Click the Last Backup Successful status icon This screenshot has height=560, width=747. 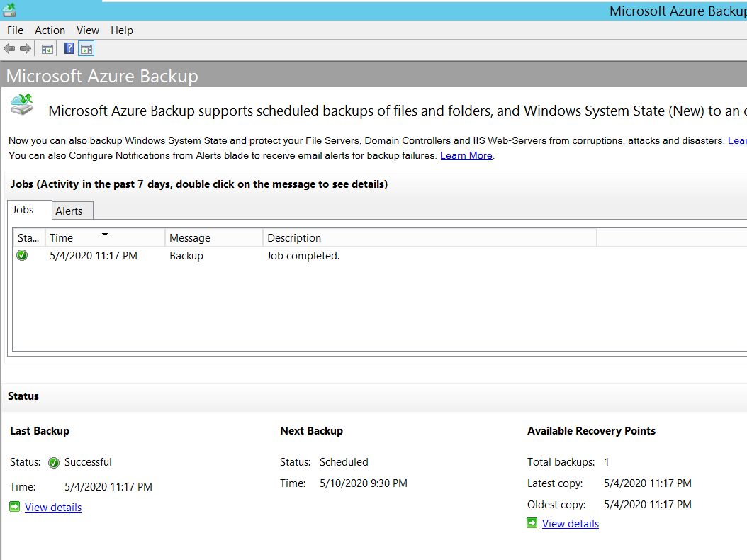point(54,462)
